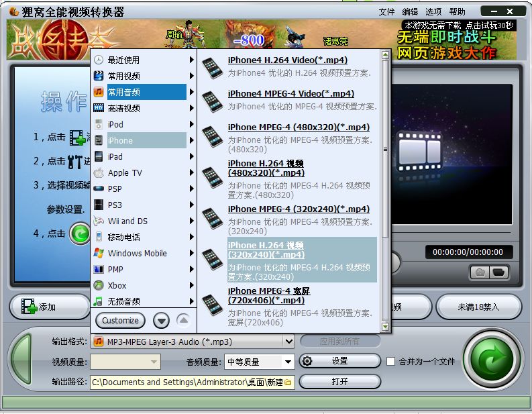Select iPhone H.264 视频 (480x320) preset
This screenshot has width=532, height=414.
[x=266, y=168]
